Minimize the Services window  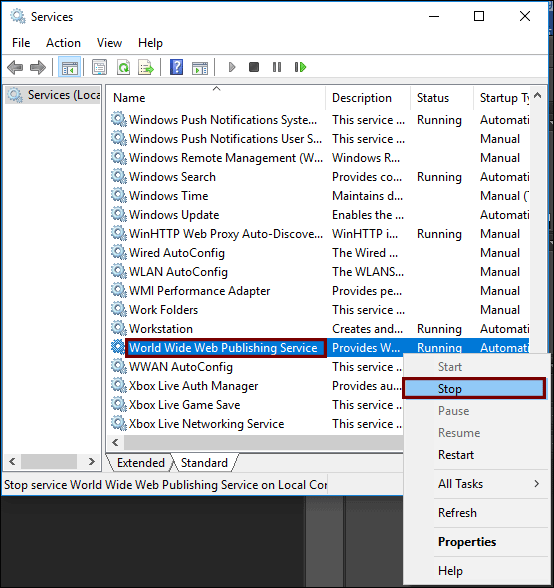click(x=434, y=16)
